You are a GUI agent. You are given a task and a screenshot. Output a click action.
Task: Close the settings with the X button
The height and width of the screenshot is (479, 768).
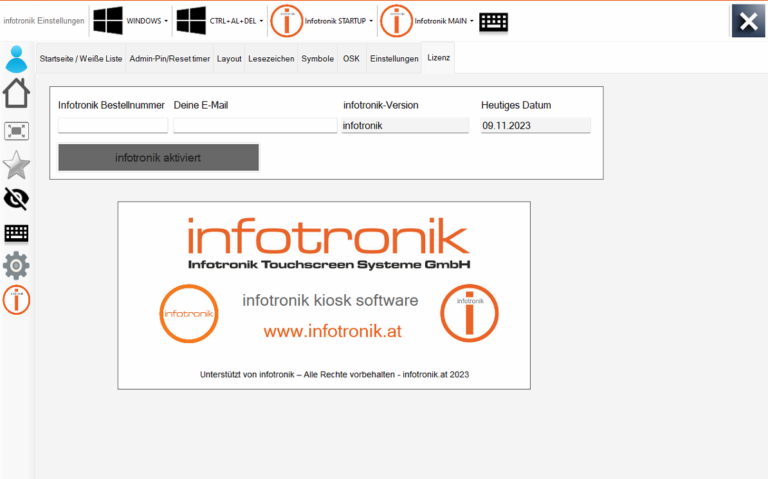[x=748, y=21]
